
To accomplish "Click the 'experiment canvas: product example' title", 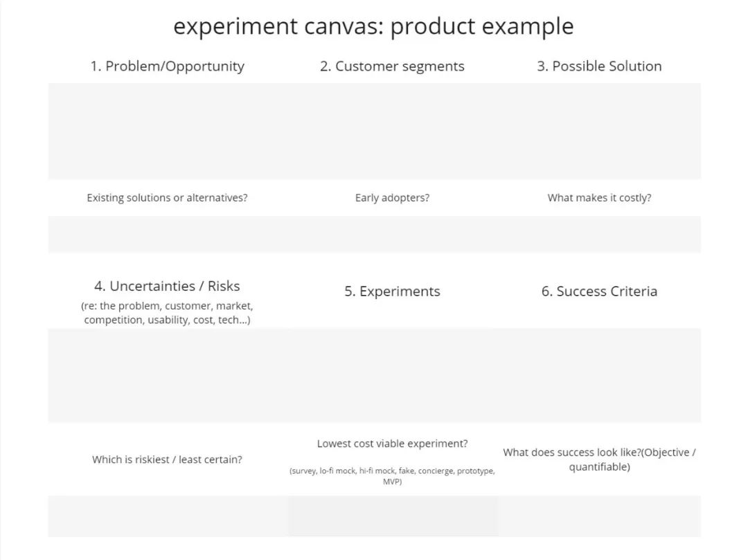I will 373,26.
